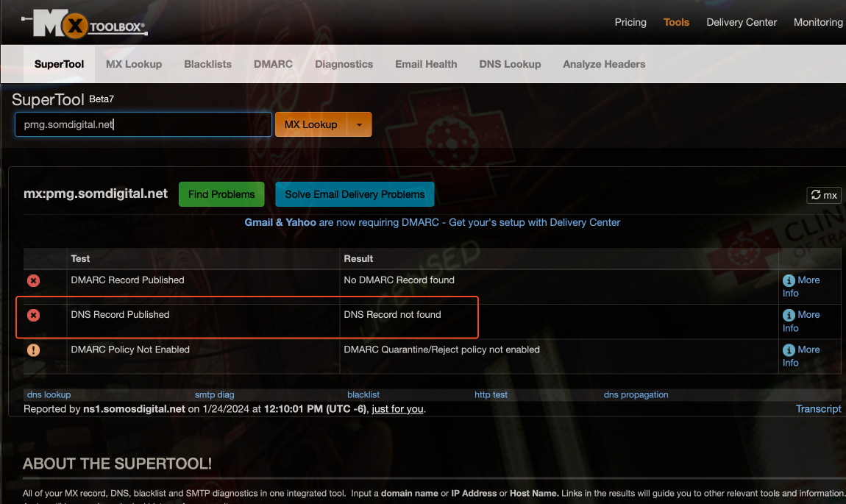The width and height of the screenshot is (846, 504).
Task: Click the orange MX Lookup button
Action: (x=310, y=124)
